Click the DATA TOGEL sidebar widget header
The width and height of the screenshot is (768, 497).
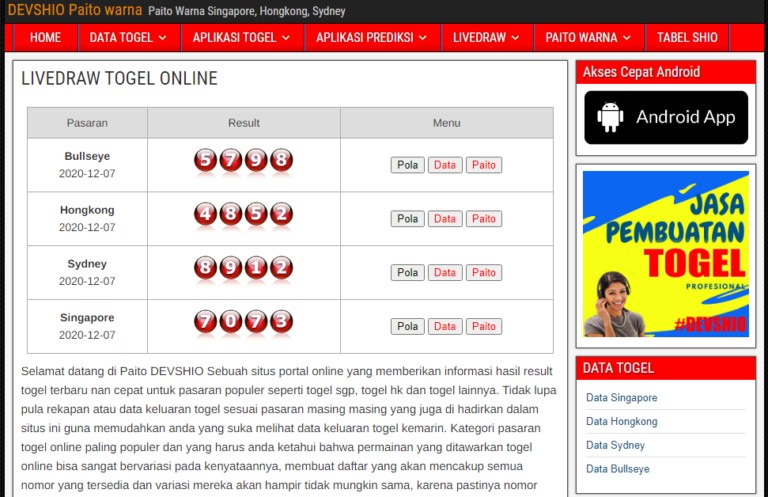[666, 368]
